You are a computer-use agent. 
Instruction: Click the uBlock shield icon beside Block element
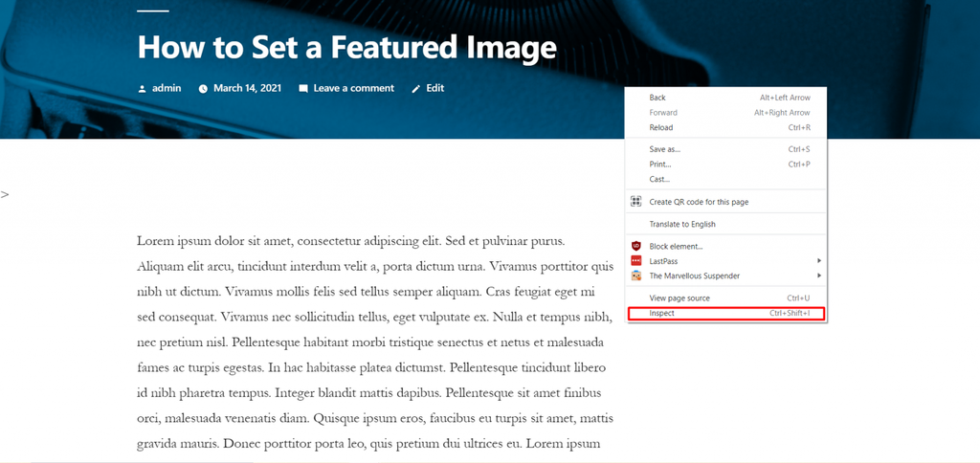click(x=635, y=246)
